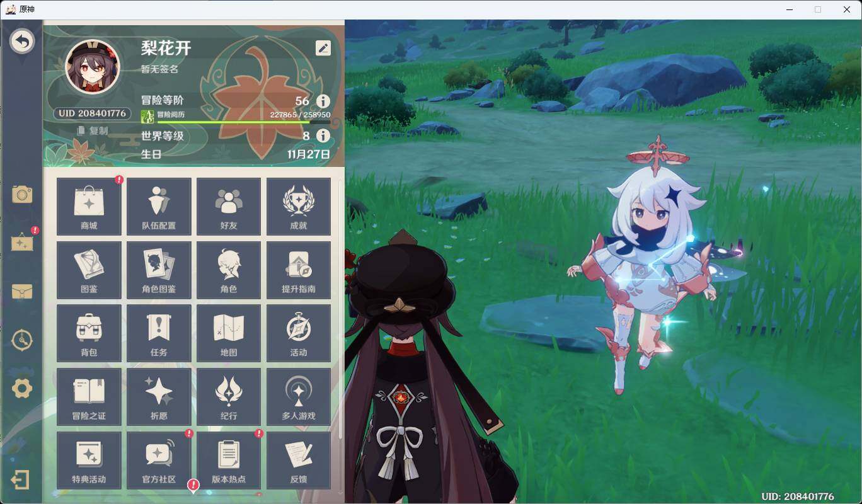The image size is (862, 504).
Task: Click the 复制 copy UID button
Action: (93, 130)
